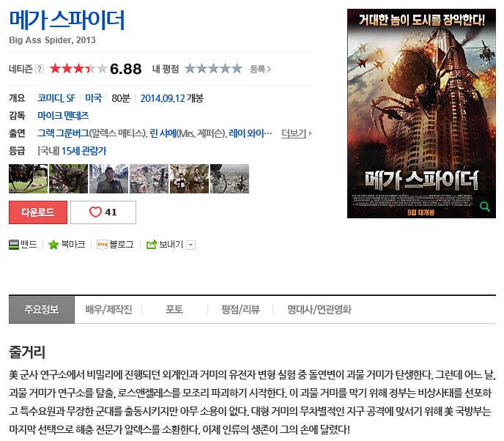The height and width of the screenshot is (441, 504).
Task: Switch to the 평점/리뷰 tab
Action: click(x=240, y=310)
